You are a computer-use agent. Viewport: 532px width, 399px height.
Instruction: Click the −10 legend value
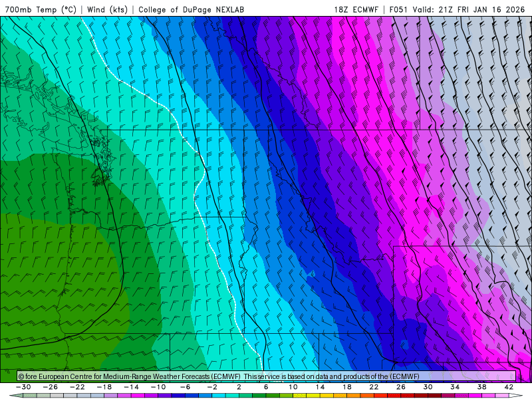[x=158, y=387]
